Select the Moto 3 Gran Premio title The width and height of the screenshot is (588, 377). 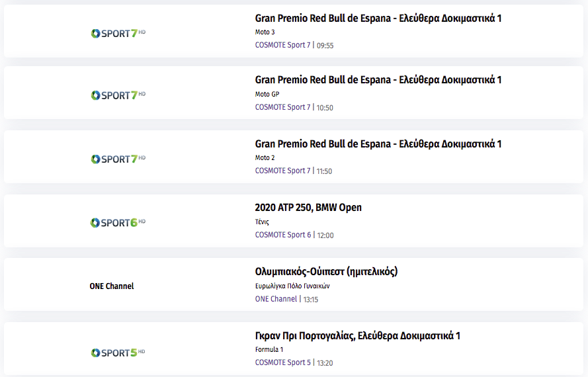(378, 19)
